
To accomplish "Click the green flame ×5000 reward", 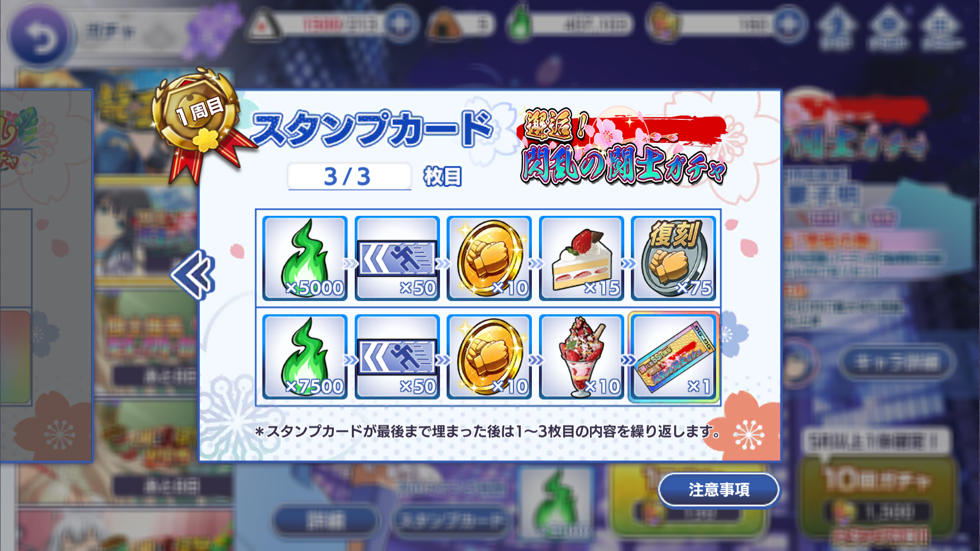I will pyautogui.click(x=305, y=258).
